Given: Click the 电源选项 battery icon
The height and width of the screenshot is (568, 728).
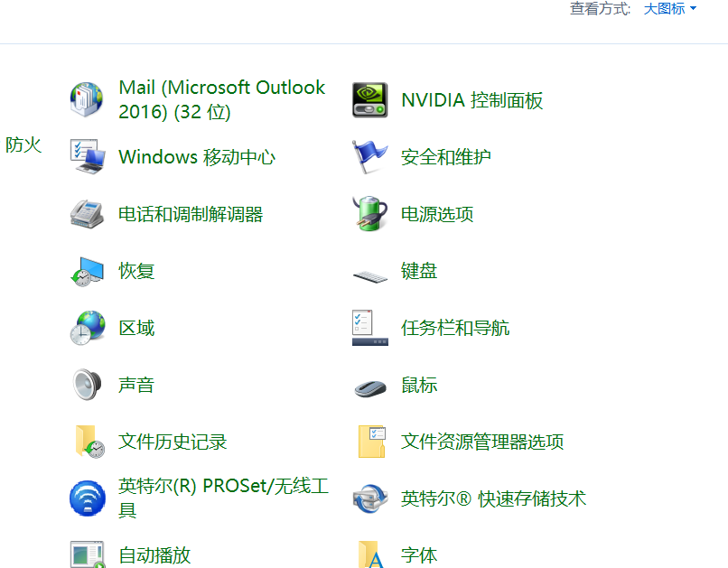Looking at the screenshot, I should pos(369,214).
